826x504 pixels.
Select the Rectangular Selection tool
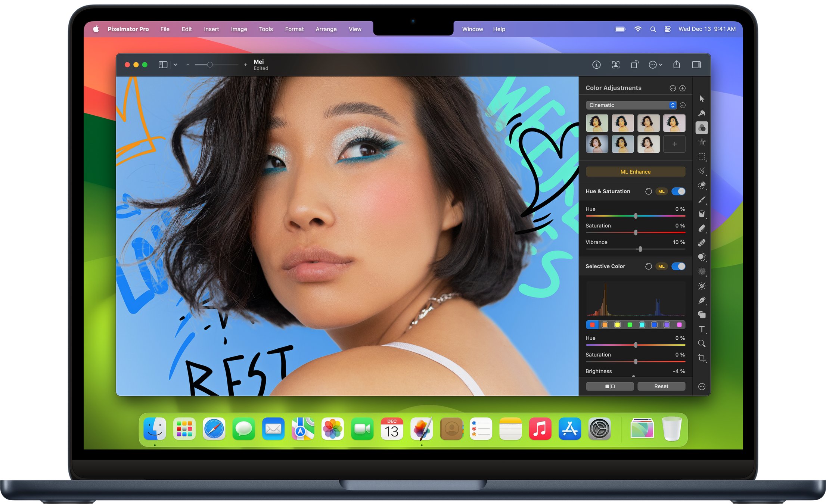(702, 157)
